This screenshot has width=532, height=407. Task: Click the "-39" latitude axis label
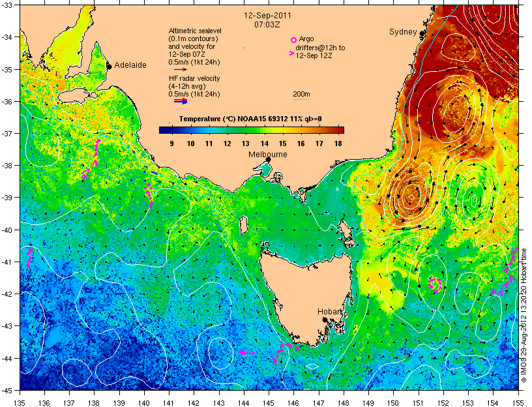pos(7,198)
